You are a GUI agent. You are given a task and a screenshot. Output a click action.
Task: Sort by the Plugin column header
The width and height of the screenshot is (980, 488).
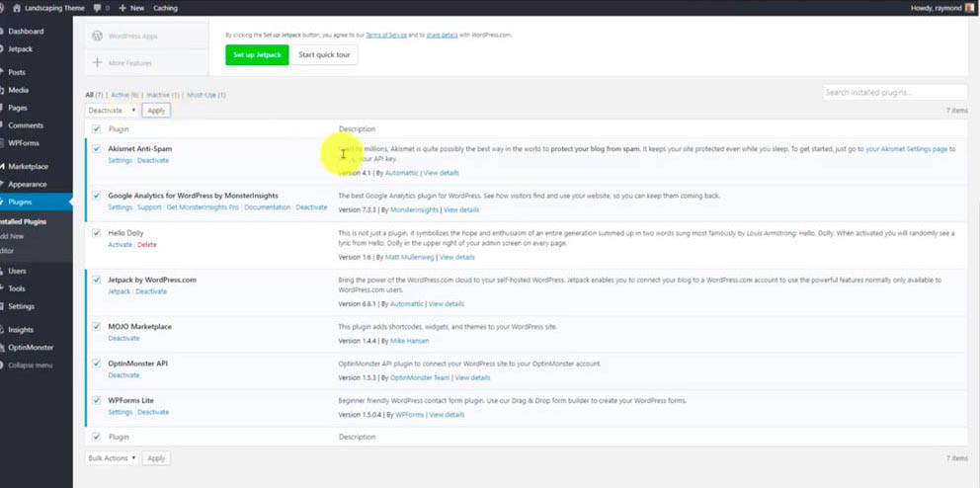(119, 129)
